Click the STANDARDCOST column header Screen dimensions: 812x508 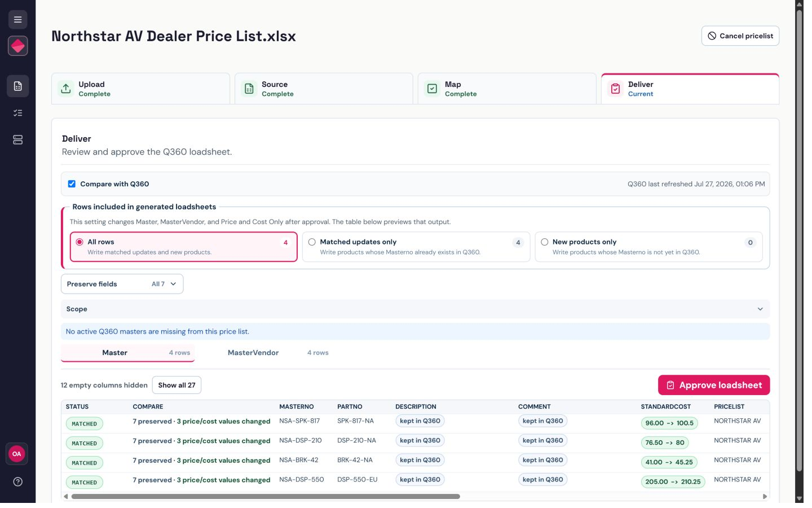[x=665, y=407]
